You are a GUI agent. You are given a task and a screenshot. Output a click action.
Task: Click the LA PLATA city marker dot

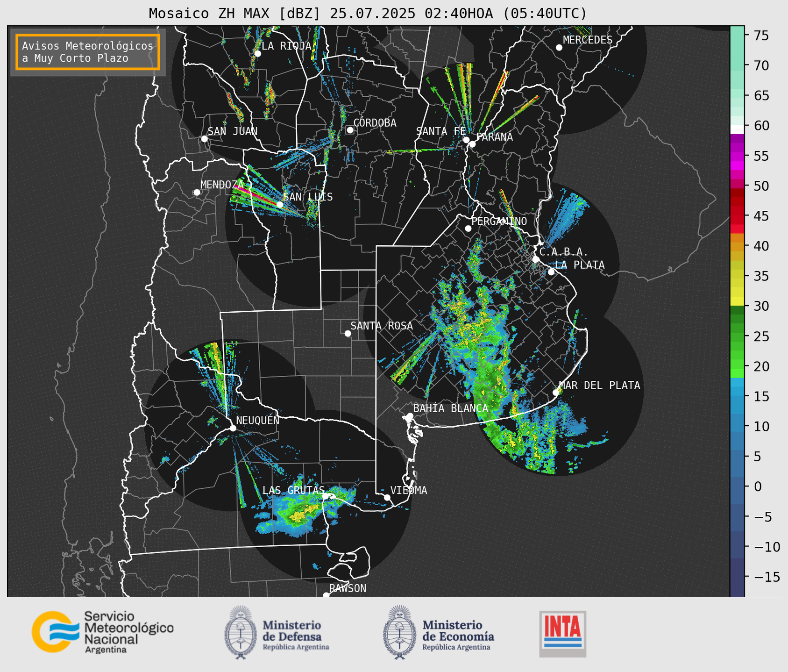coord(551,272)
